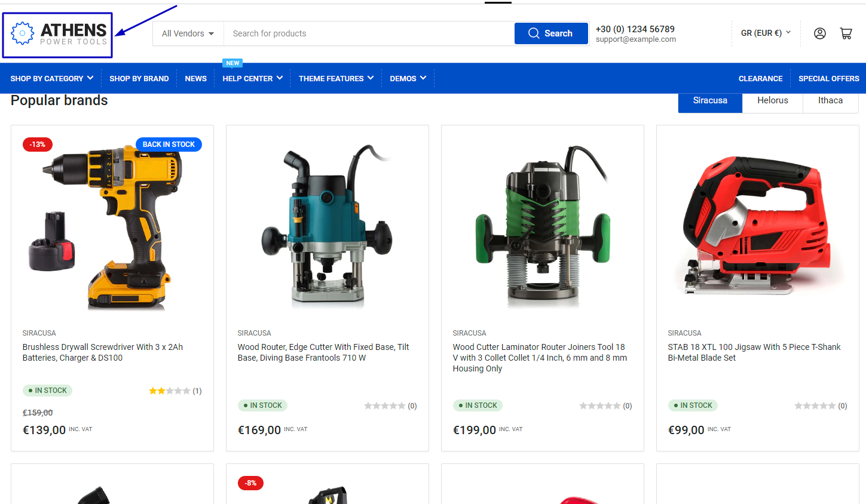The height and width of the screenshot is (504, 866).
Task: Open Special Offers link
Action: 829,78
